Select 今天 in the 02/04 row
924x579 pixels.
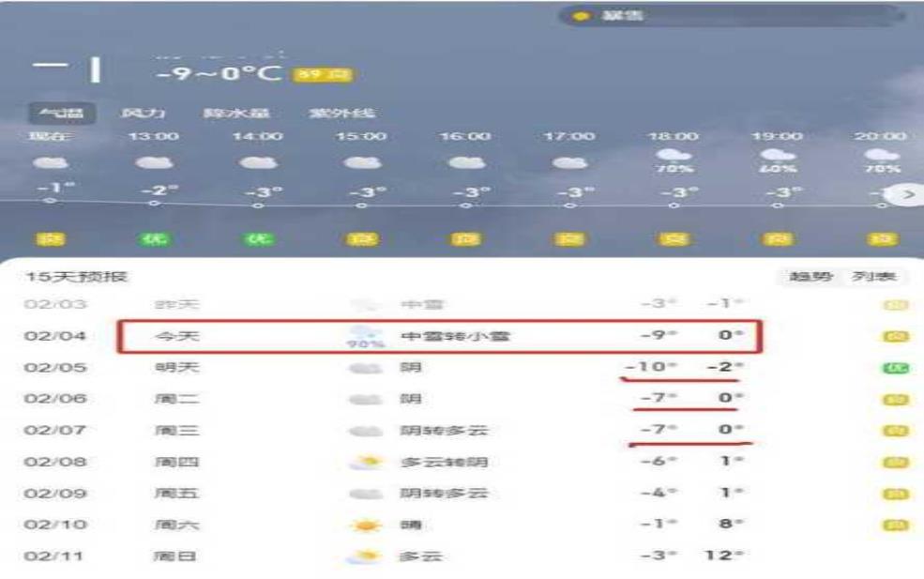[177, 336]
